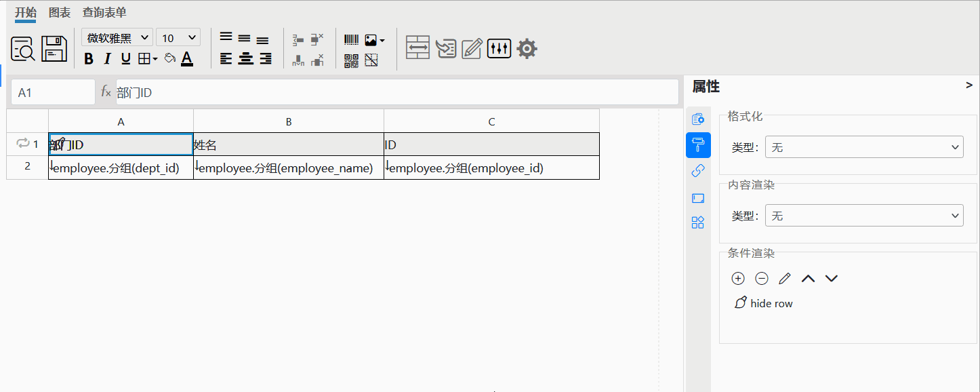Select the hide row condition entry

764,303
